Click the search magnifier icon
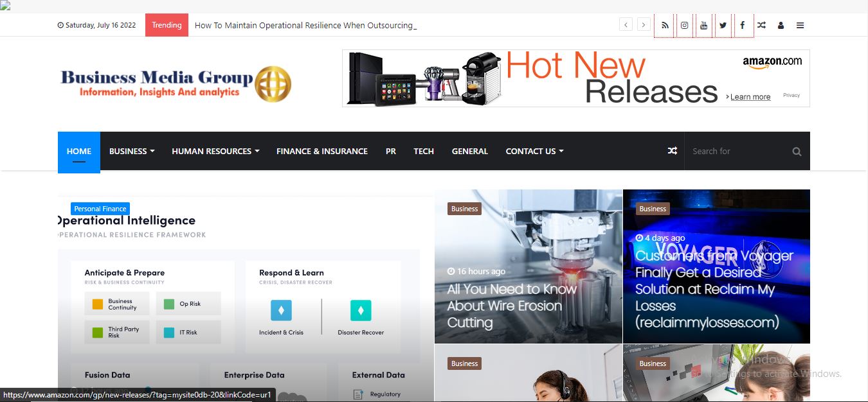The image size is (868, 402). [x=797, y=152]
